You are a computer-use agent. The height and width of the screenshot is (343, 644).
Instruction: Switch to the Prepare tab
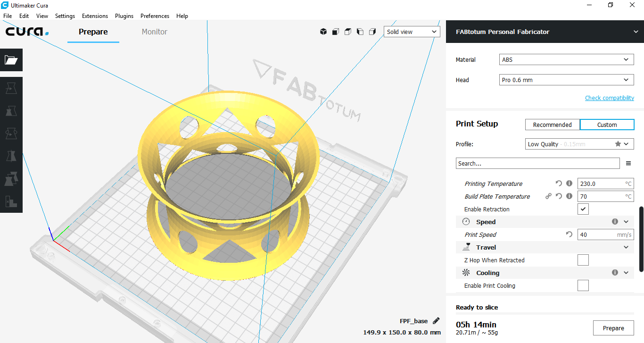pos(93,32)
